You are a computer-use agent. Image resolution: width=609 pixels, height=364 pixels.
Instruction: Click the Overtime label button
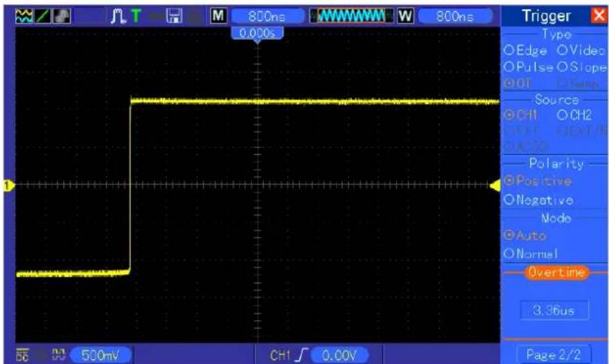(556, 273)
